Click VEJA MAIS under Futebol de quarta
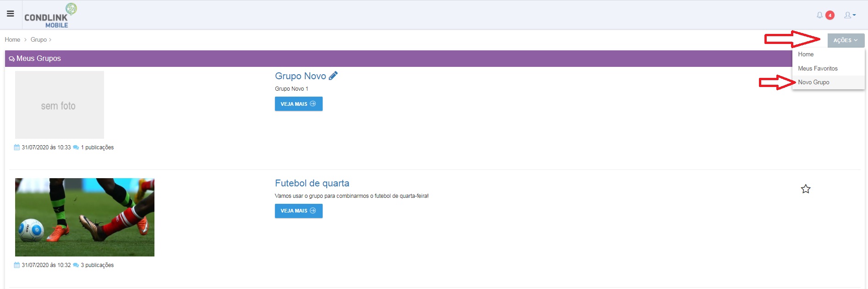Screen dimensions: 868x289 298,211
